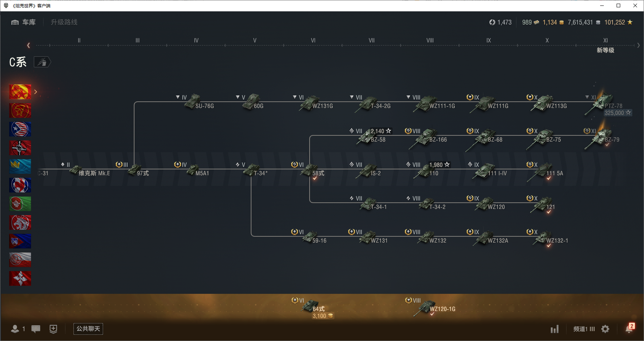
Task: Open the 频道1 channel selector
Action: [x=584, y=329]
